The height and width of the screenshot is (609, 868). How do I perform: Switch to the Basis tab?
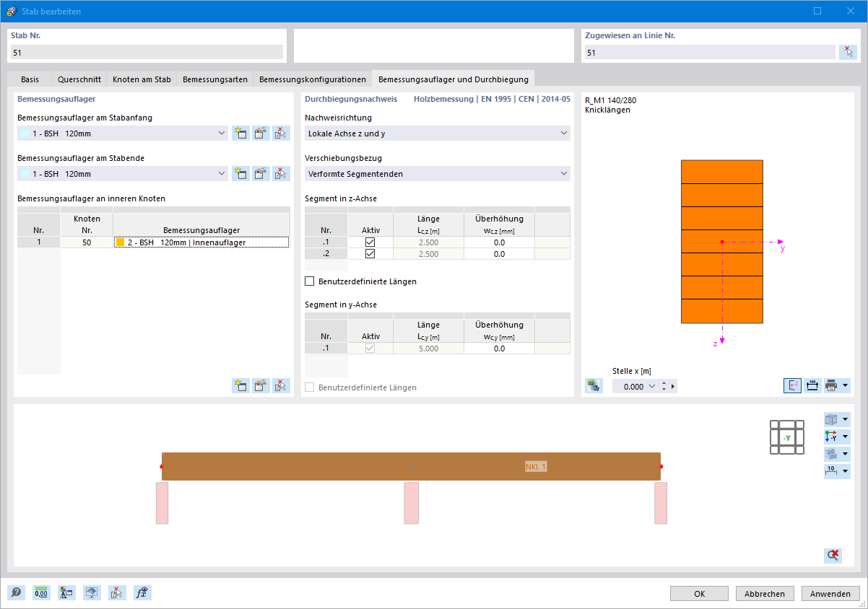[x=30, y=79]
